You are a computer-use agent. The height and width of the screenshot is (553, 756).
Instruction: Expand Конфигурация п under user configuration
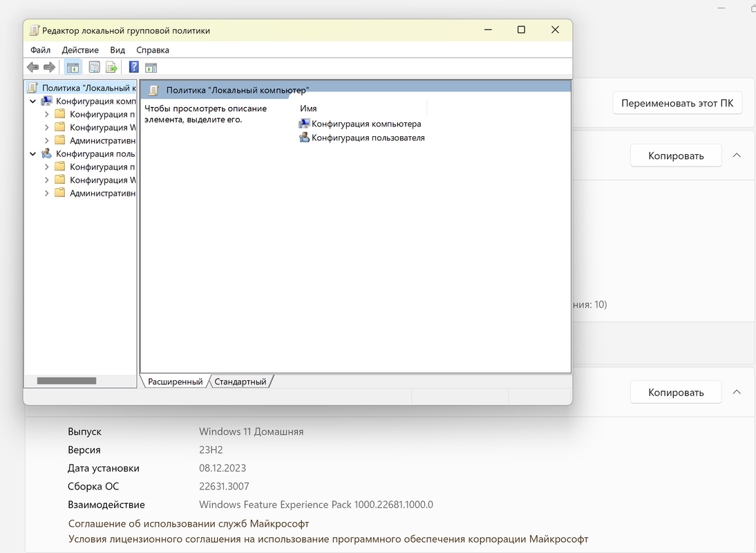[47, 167]
